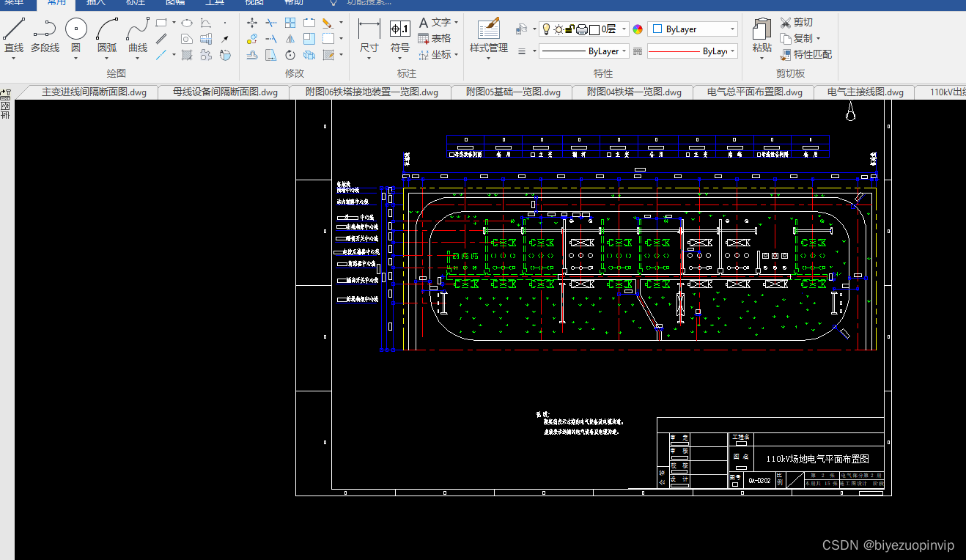Activate the gear drawing tool
966x560 pixels.
pos(206,55)
